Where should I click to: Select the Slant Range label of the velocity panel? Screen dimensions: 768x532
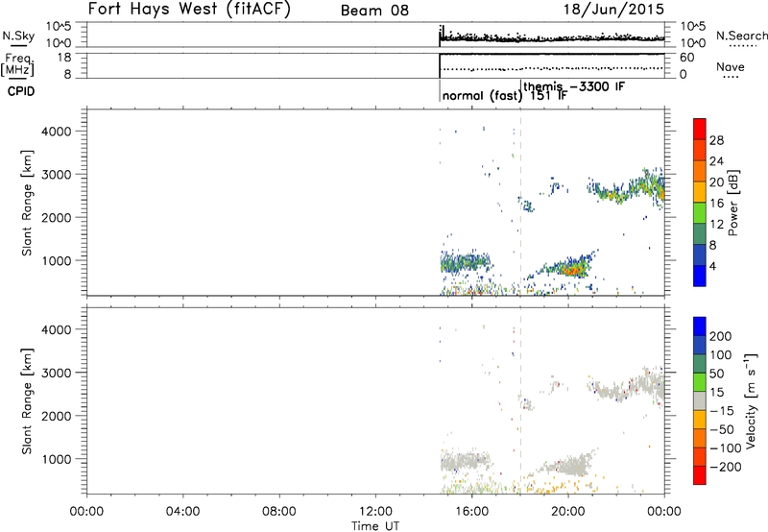[x=27, y=401]
